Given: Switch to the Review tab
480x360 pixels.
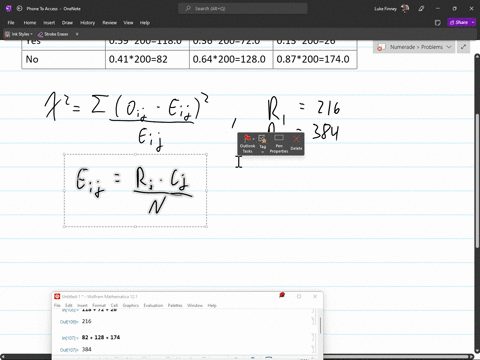Looking at the screenshot, I should pyautogui.click(x=110, y=23).
